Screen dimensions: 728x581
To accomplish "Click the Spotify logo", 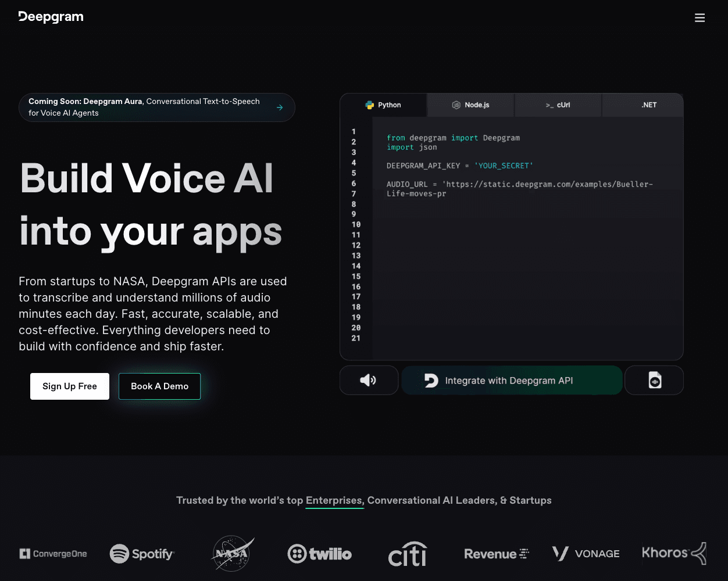I will pos(142,554).
